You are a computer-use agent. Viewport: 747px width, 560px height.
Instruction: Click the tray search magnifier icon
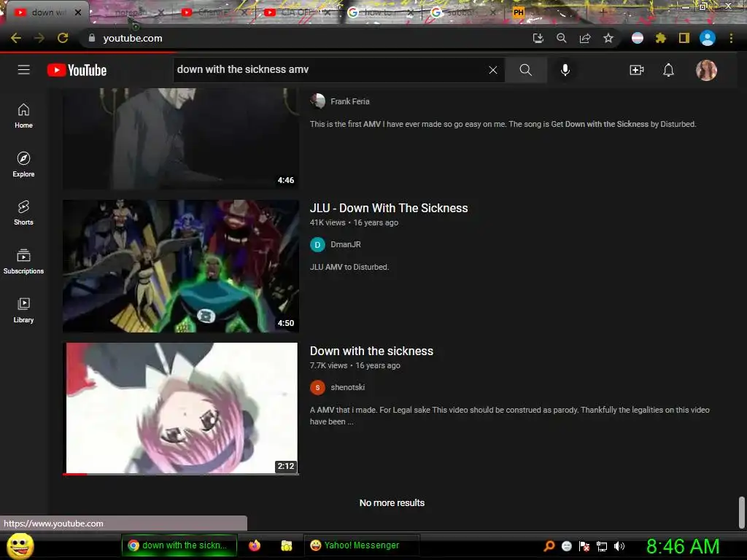549,545
